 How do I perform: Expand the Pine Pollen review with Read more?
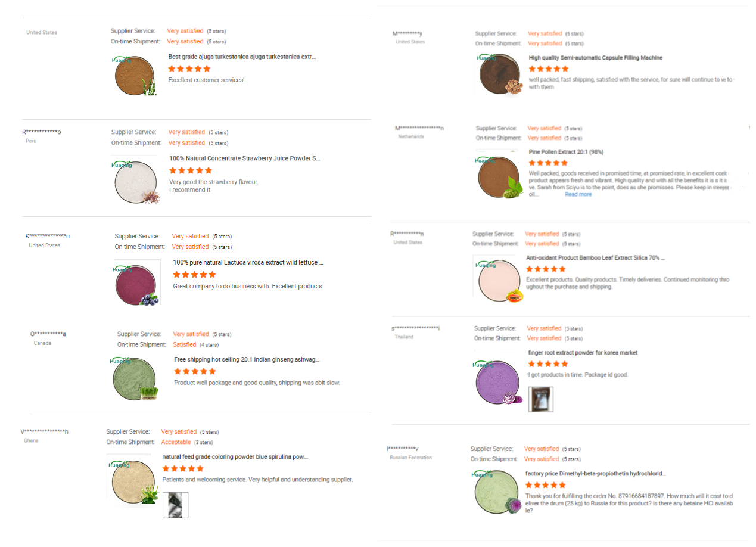pyautogui.click(x=578, y=194)
